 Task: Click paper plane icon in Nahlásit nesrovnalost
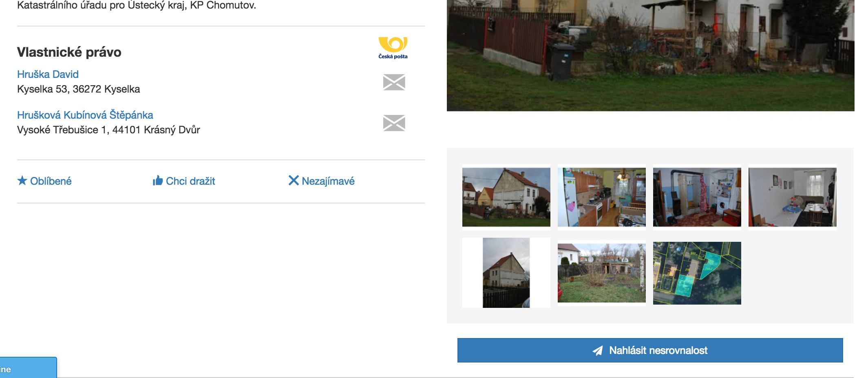[x=598, y=351]
